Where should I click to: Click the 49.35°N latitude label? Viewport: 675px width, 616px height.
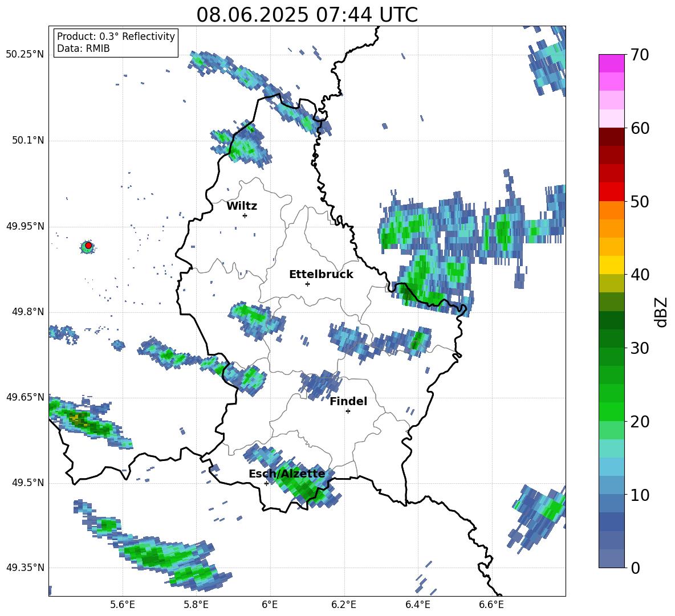click(25, 568)
